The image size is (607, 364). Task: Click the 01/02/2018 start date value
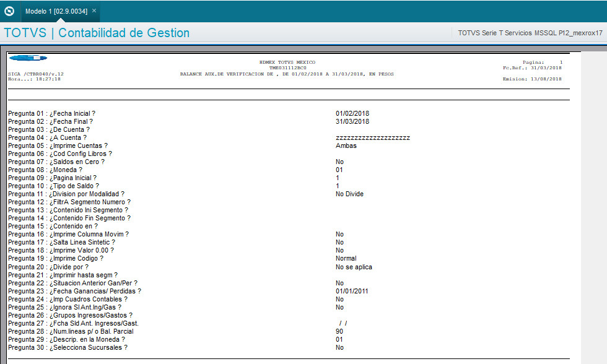click(352, 113)
